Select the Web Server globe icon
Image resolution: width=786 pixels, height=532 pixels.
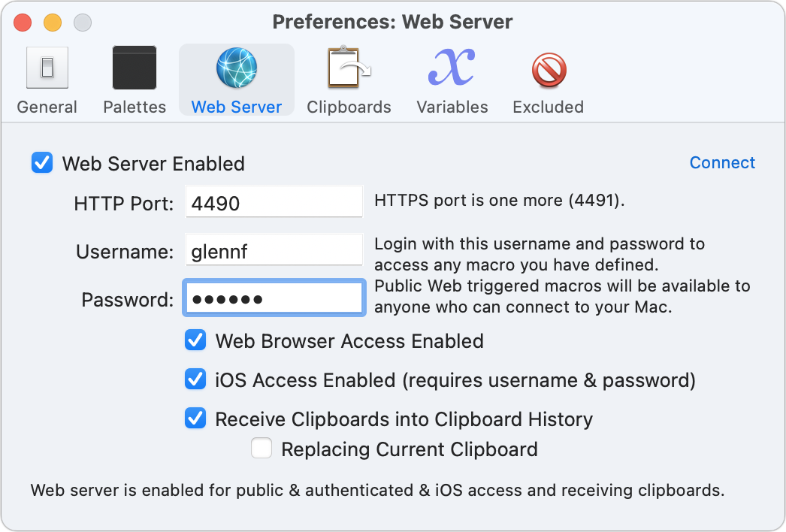(237, 68)
